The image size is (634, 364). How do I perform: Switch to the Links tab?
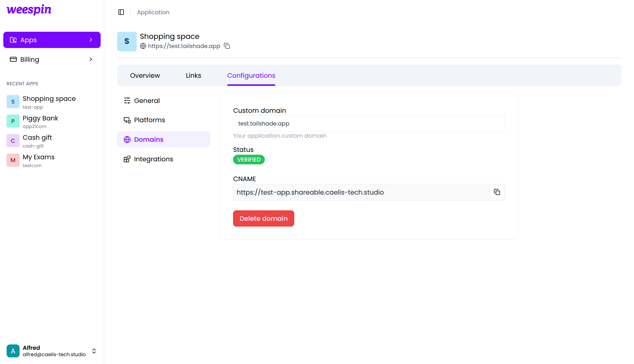(x=193, y=75)
